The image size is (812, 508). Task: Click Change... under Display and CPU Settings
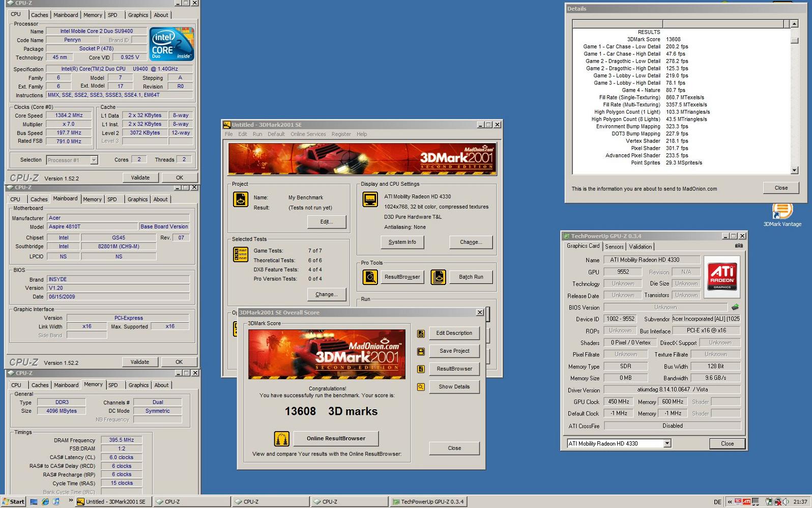tap(471, 242)
